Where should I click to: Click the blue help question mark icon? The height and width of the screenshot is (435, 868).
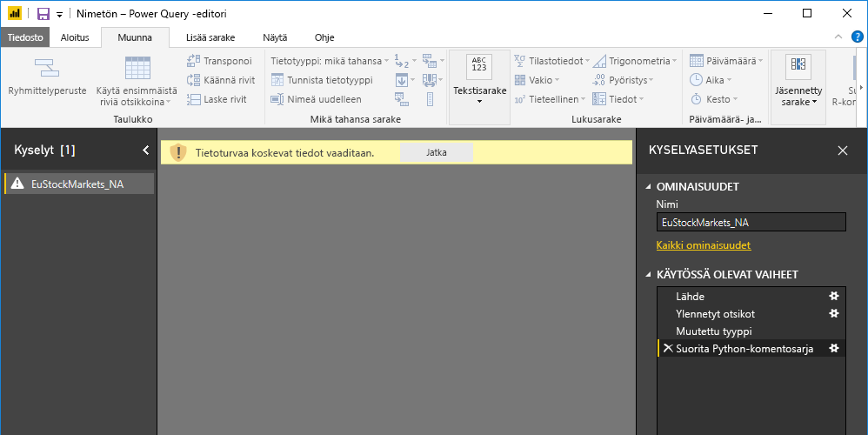857,37
